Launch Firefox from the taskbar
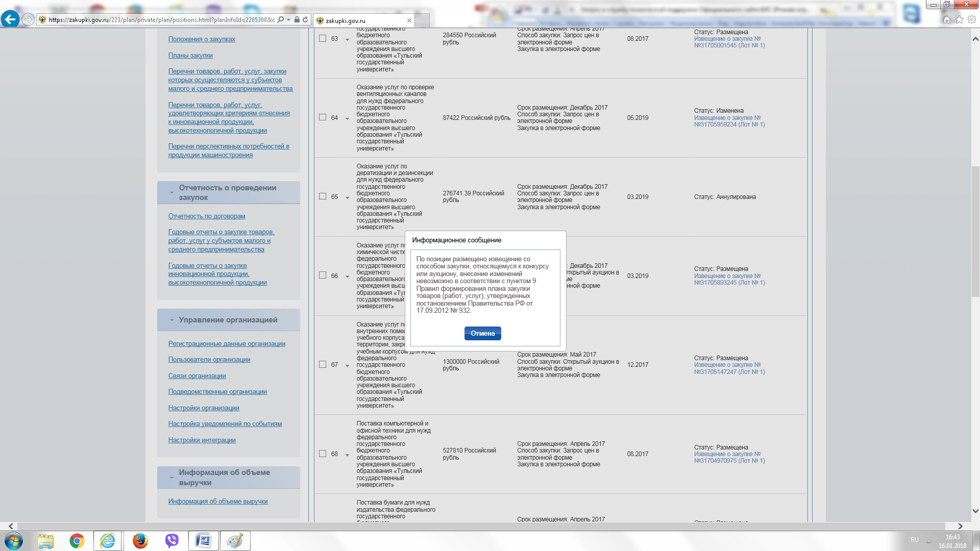 coord(140,541)
